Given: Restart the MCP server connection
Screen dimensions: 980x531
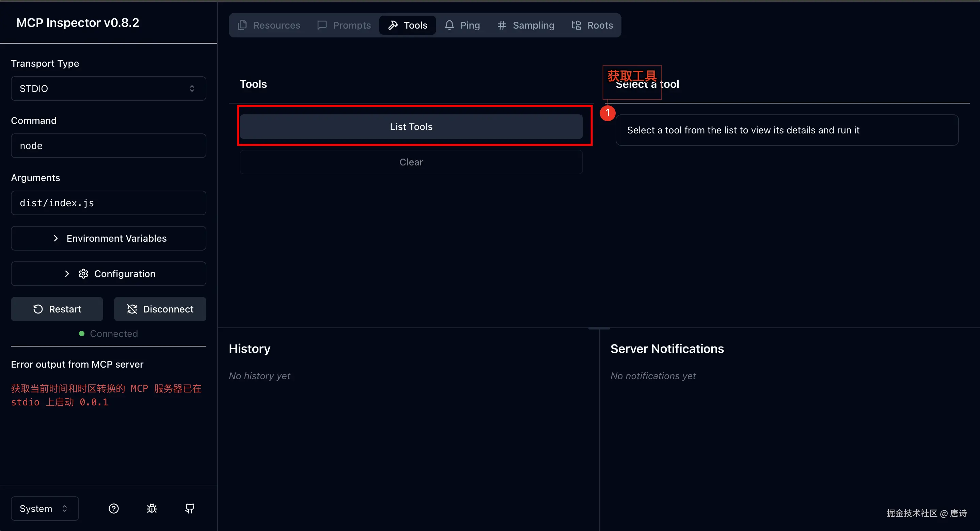Looking at the screenshot, I should coord(57,309).
